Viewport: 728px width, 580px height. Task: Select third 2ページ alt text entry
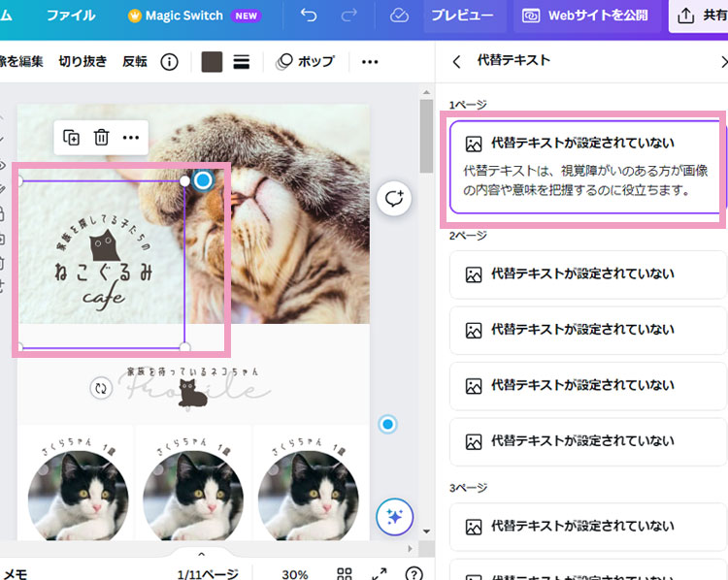pyautogui.click(x=587, y=386)
